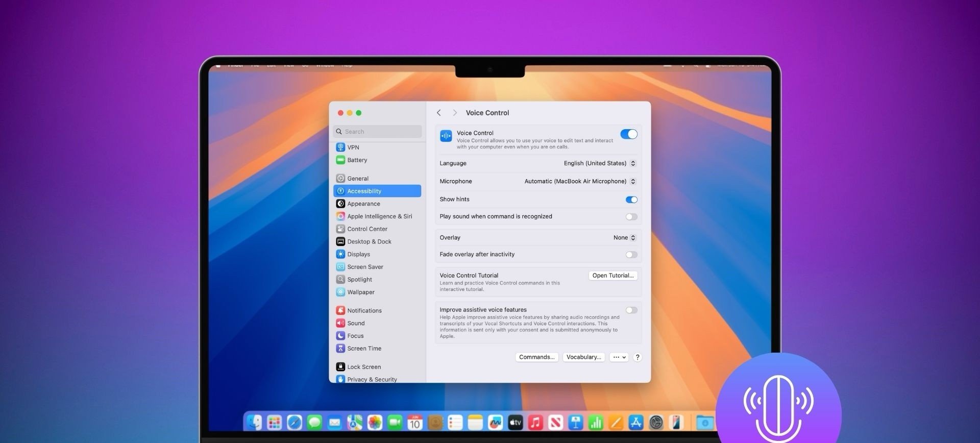Turn on Improve assistive voice features

click(631, 310)
